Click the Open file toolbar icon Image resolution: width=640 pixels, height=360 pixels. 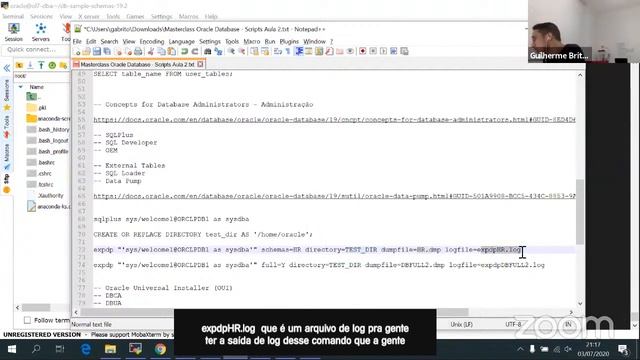click(87, 51)
